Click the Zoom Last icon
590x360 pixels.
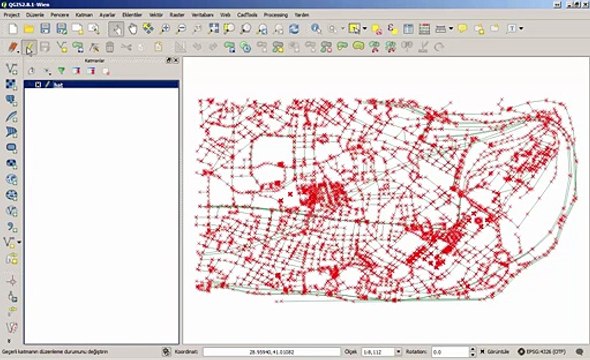click(262, 29)
